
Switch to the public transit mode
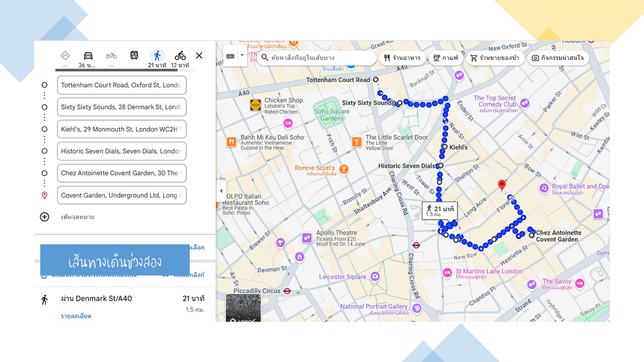[134, 56]
